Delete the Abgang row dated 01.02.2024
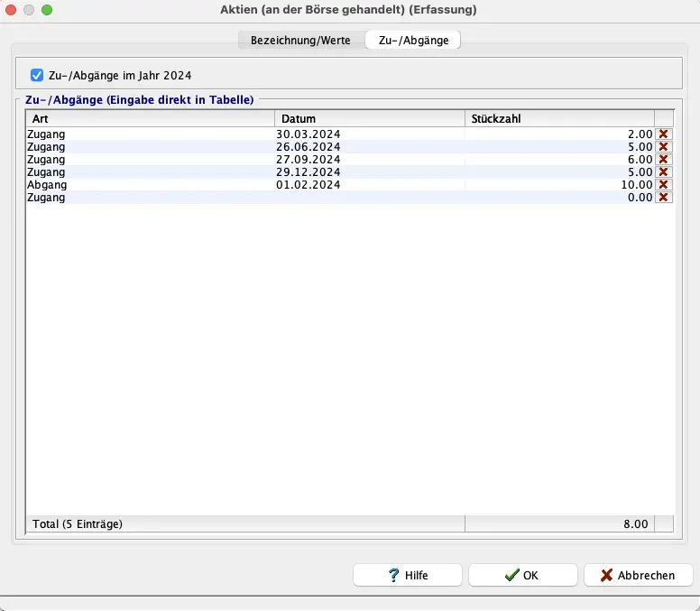The image size is (700, 611). (x=664, y=184)
